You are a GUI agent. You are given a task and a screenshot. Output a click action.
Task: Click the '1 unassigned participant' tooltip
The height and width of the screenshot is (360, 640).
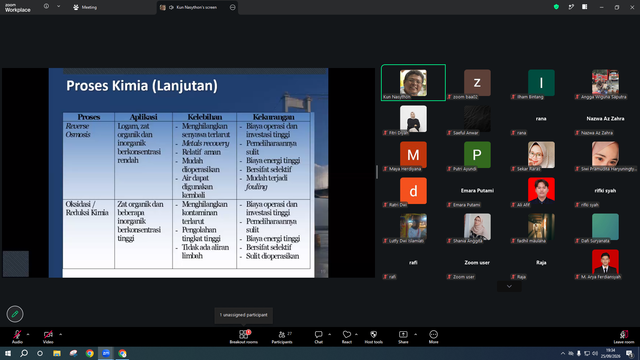coord(244,315)
